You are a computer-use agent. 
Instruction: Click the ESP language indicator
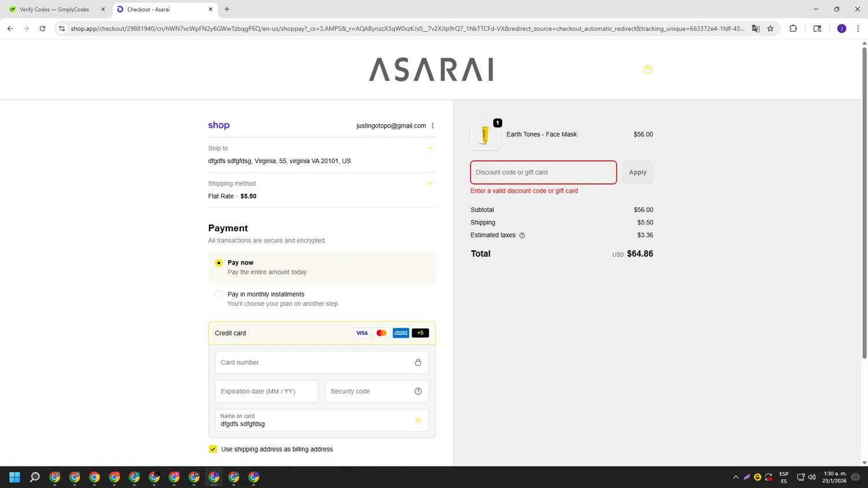(x=784, y=477)
